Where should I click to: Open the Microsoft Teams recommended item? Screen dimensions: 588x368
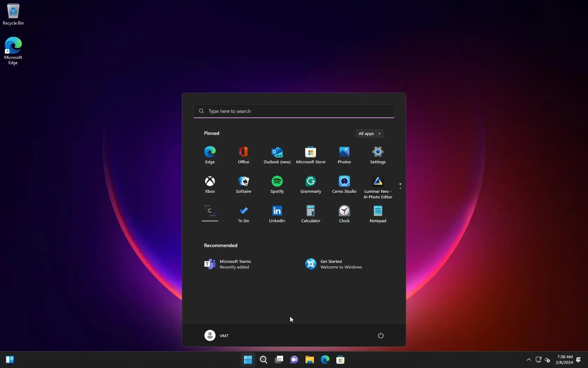tap(244, 264)
